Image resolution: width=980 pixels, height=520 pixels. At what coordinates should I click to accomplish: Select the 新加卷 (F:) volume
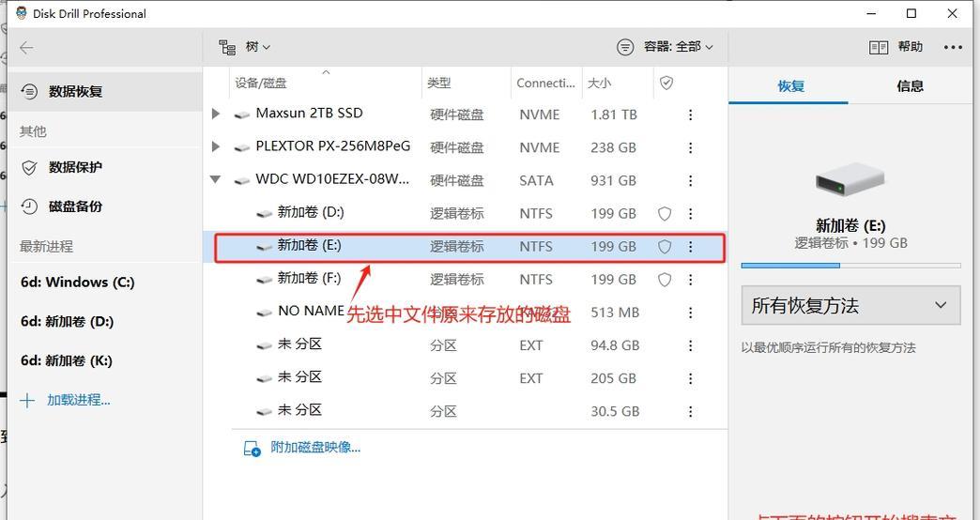[x=465, y=280]
